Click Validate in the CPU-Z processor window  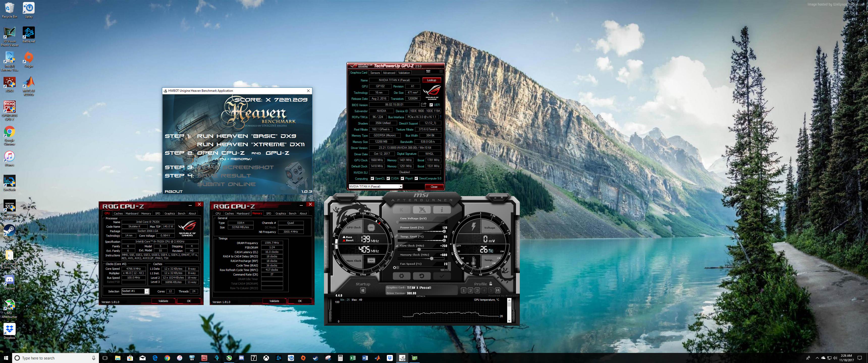point(164,301)
